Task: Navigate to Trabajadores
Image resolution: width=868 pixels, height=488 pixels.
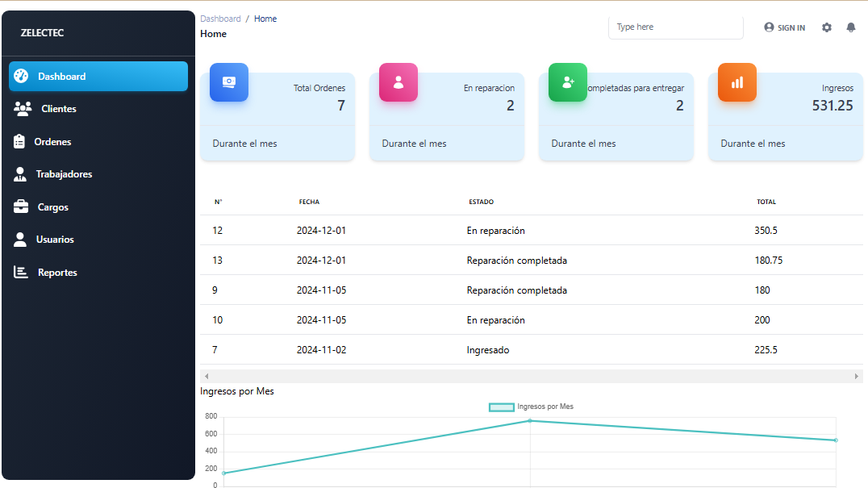Action: tap(98, 174)
